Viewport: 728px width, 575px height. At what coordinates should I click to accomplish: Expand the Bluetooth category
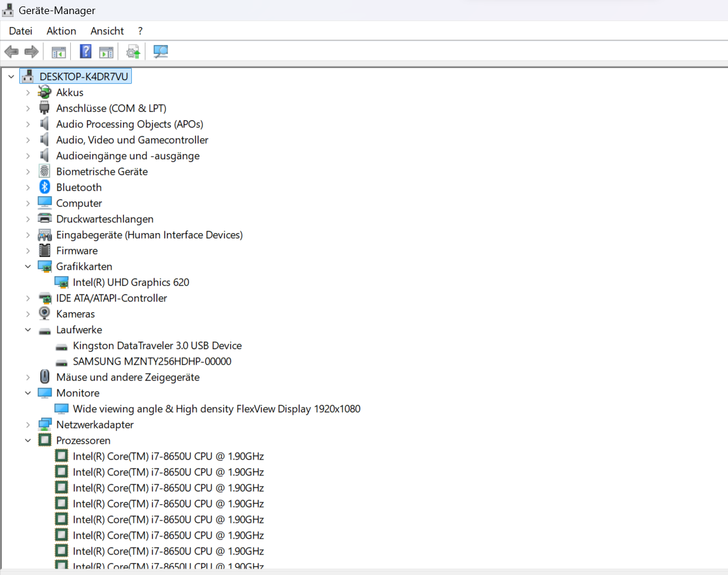(x=28, y=187)
